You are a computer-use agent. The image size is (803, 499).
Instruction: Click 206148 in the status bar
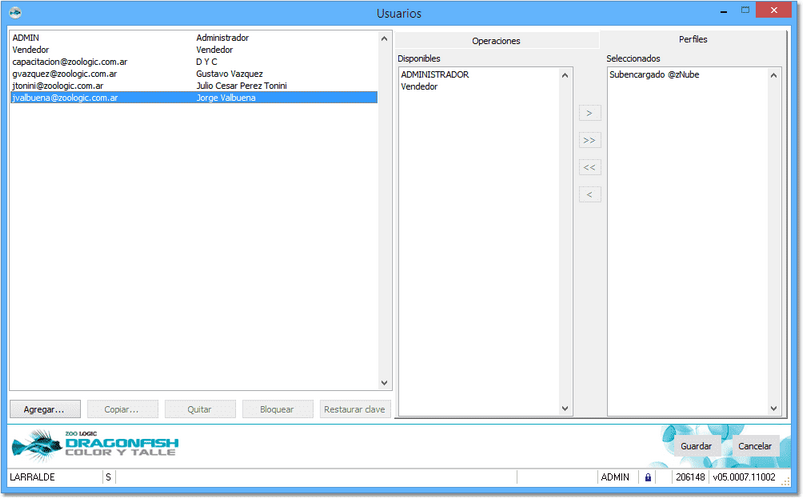point(690,477)
